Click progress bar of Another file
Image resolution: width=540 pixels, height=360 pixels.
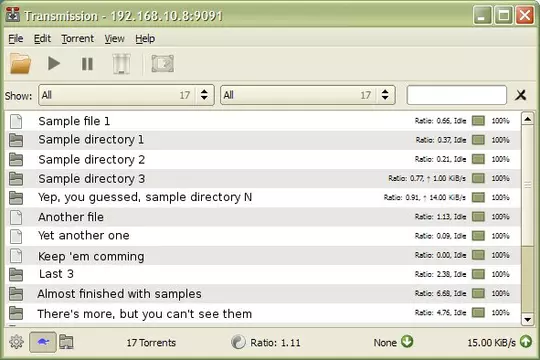tap(478, 217)
